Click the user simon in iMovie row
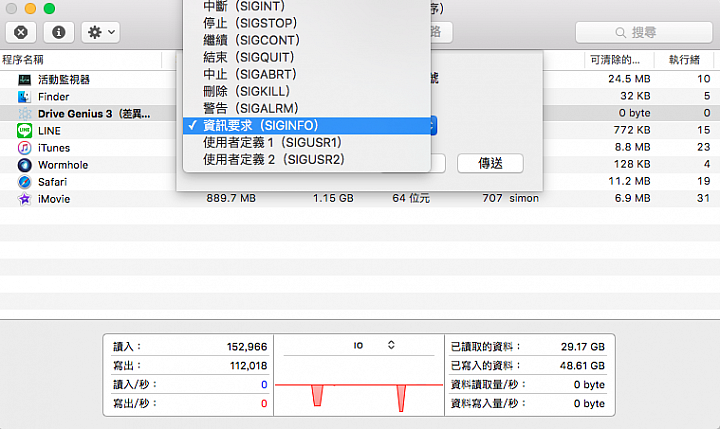The image size is (720, 429). pyautogui.click(x=524, y=198)
